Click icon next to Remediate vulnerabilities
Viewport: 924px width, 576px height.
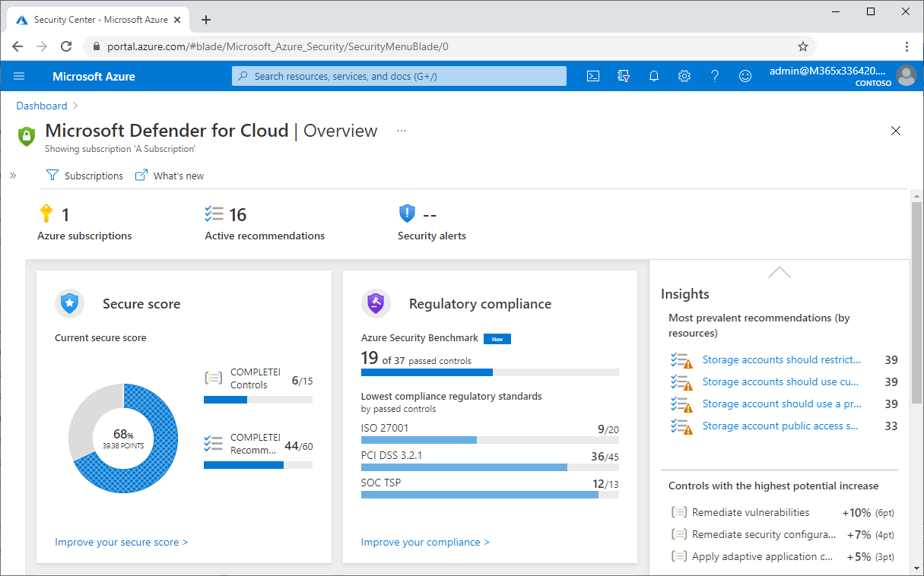pyautogui.click(x=679, y=513)
